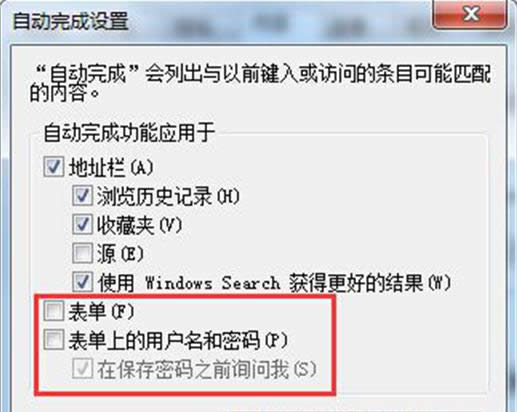517x412 pixels.
Task: Toggle the 浏览历史记录(H) checkbox
Action: click(82, 196)
